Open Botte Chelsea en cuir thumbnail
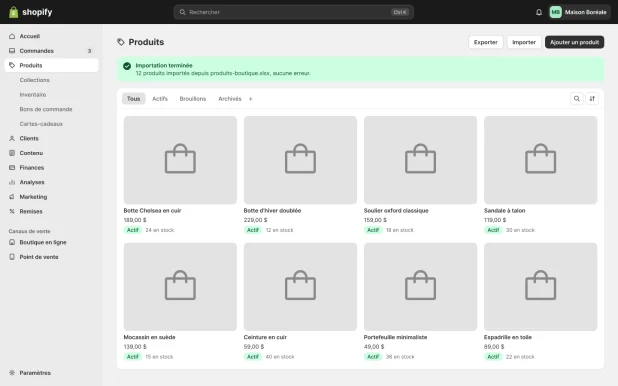Screen dimensions: 618x386 point(180,160)
